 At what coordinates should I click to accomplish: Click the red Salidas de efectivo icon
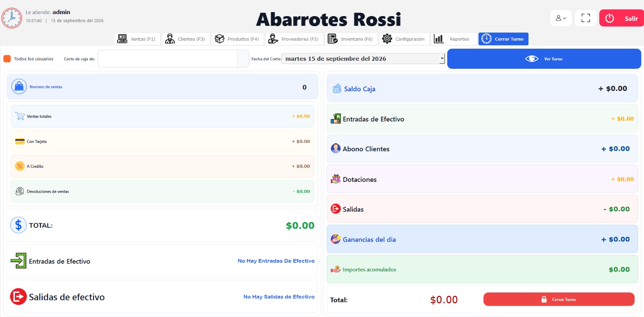point(19,297)
